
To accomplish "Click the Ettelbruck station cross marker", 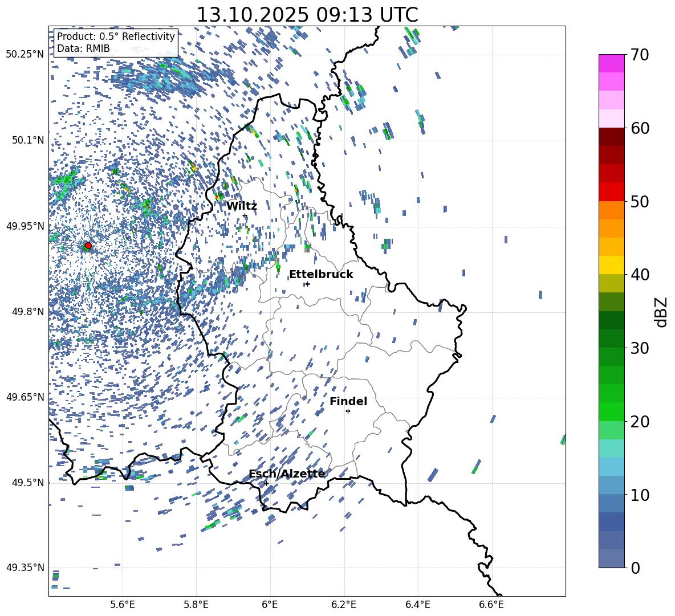I will [x=308, y=284].
